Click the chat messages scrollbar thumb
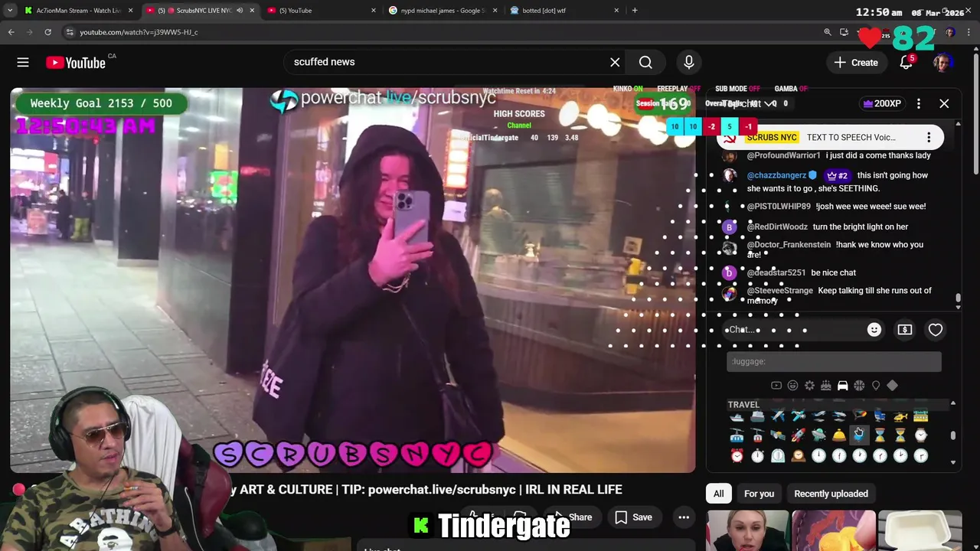Screen dimensions: 980x551 point(958,298)
